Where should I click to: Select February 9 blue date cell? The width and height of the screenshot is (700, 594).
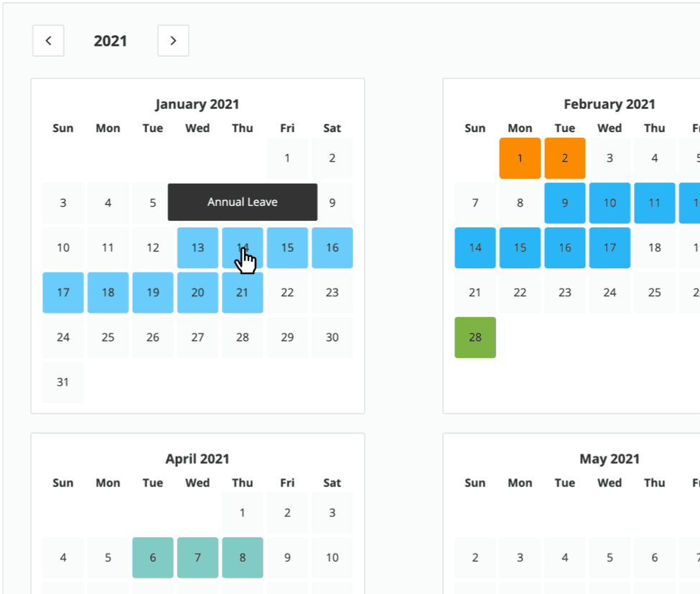coord(565,203)
